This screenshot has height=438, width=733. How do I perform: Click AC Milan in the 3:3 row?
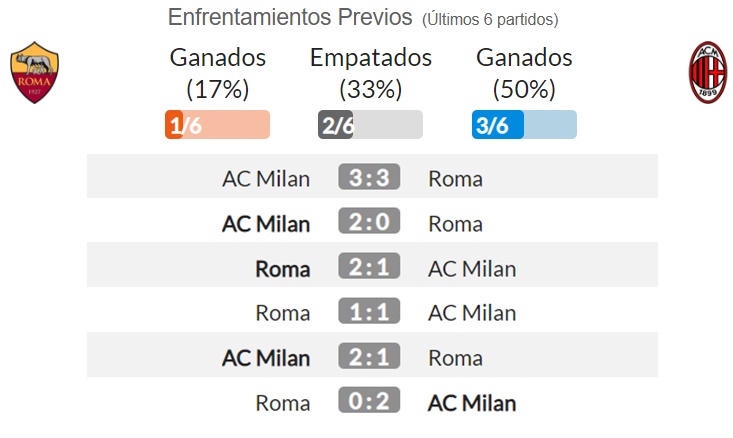pos(266,179)
